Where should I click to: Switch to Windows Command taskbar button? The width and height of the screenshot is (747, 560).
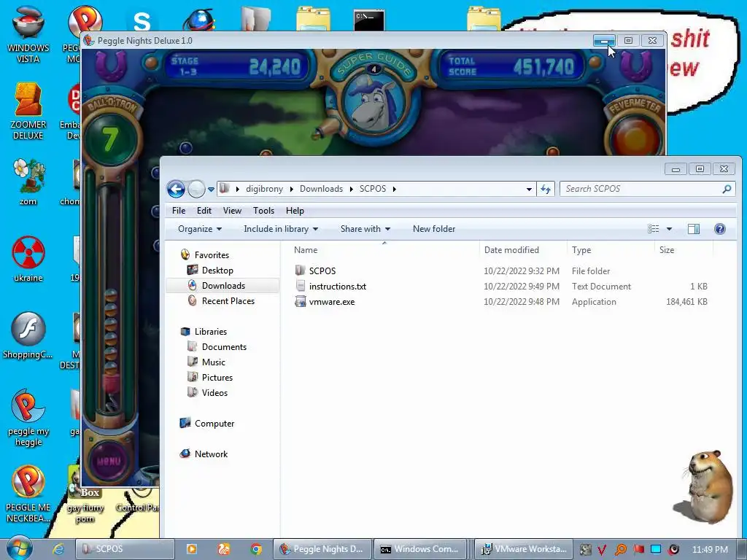[421, 549]
